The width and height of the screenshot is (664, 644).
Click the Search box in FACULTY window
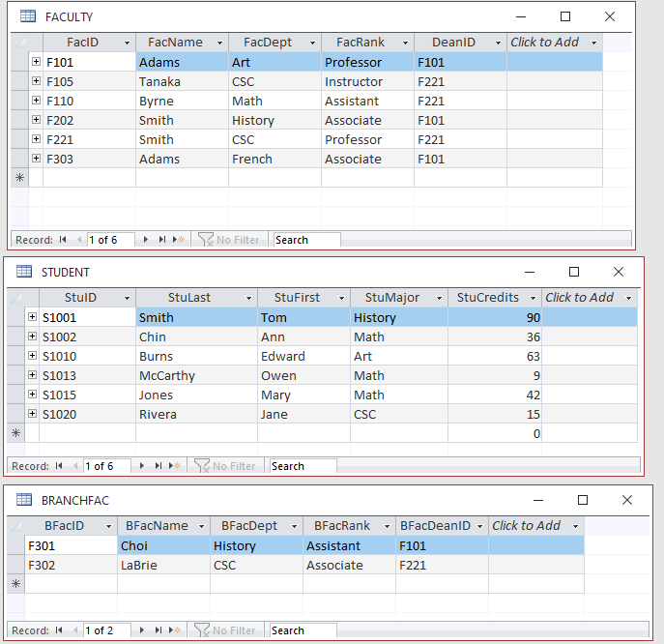pos(306,240)
